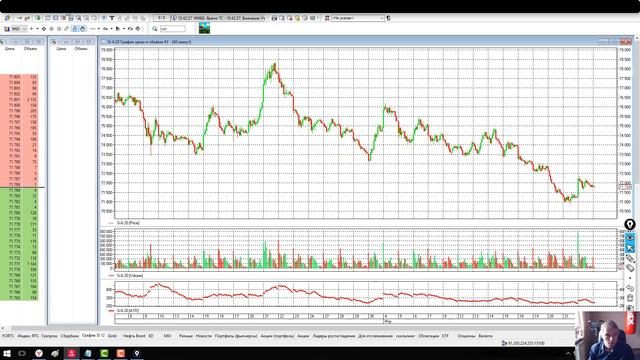Toggle the hand pan tool in second toolbar

pyautogui.click(x=82, y=29)
